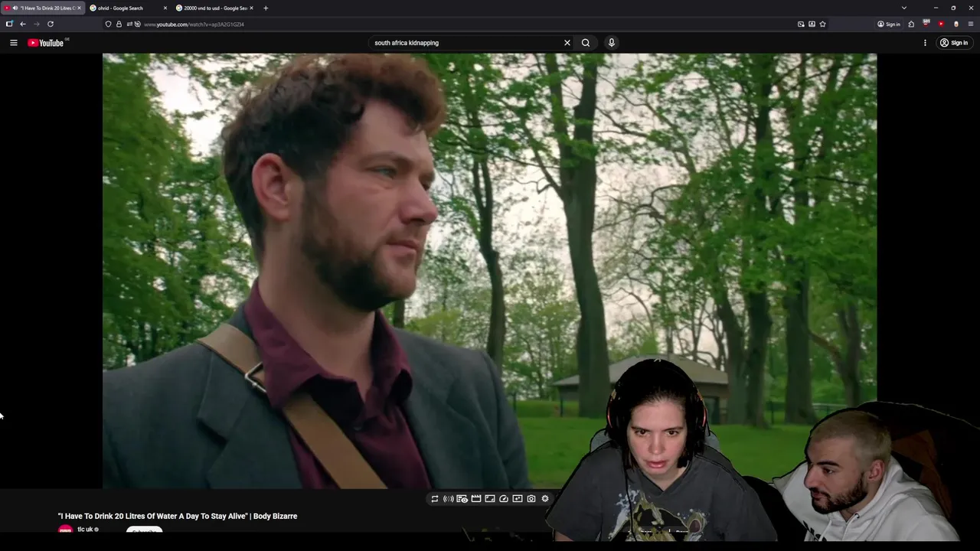Click the screen-plus icon in enhancer bar
980x551 pixels.
(518, 499)
